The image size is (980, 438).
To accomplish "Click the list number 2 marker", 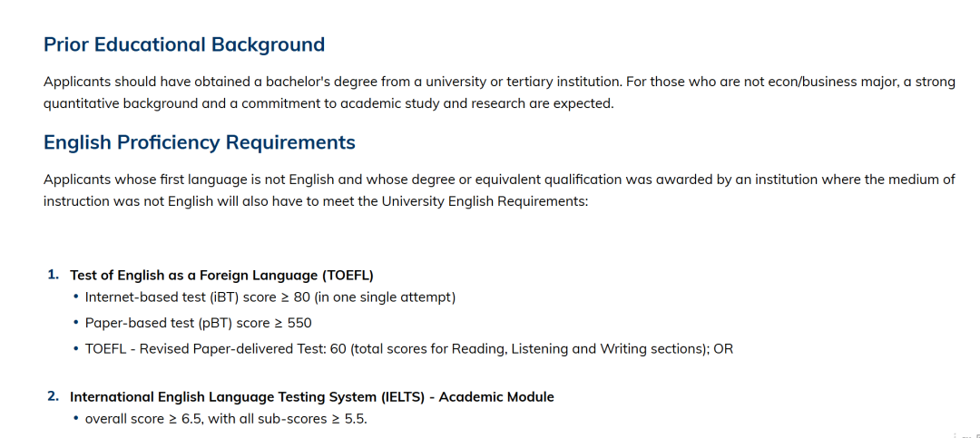I will (x=53, y=395).
